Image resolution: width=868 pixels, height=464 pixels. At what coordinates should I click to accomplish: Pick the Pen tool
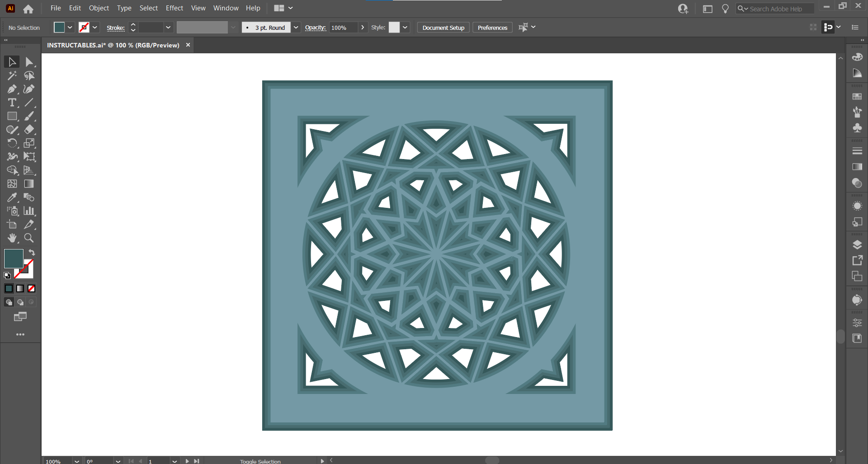point(12,89)
